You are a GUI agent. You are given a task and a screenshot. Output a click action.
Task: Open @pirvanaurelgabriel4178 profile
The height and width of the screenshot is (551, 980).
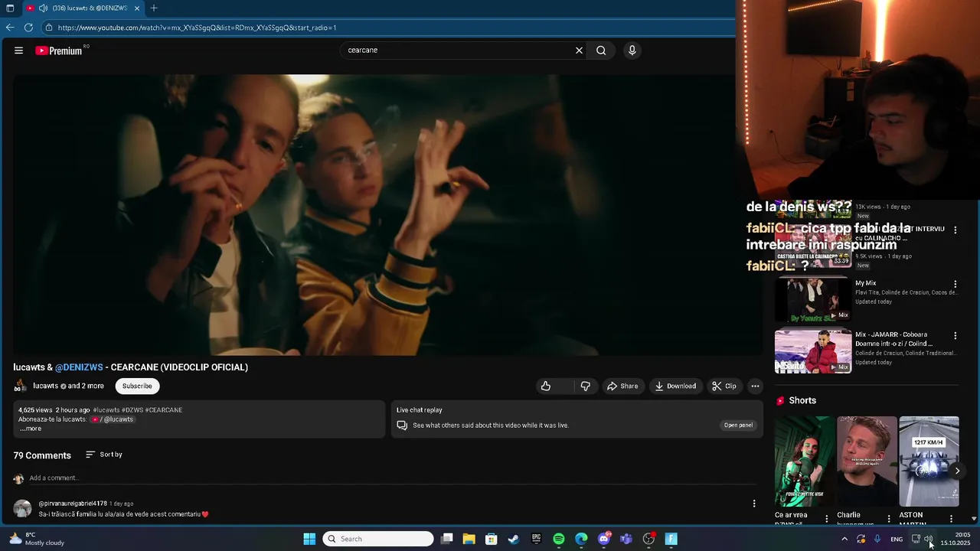pyautogui.click(x=73, y=504)
